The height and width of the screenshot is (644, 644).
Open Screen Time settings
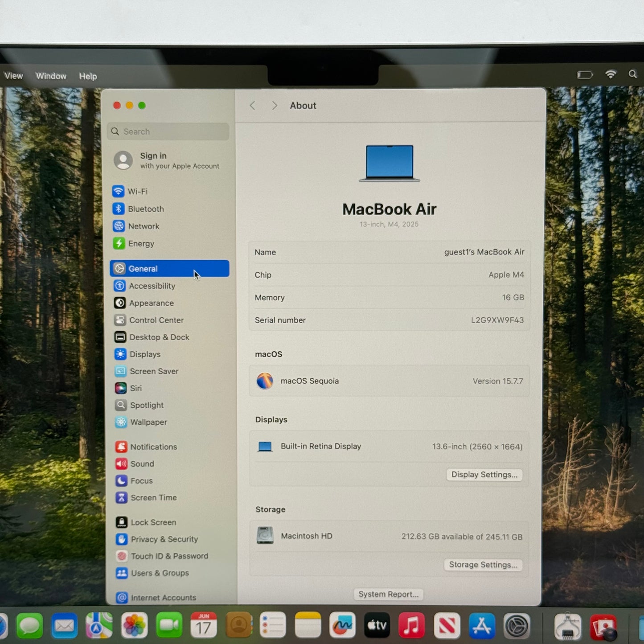pyautogui.click(x=146, y=498)
